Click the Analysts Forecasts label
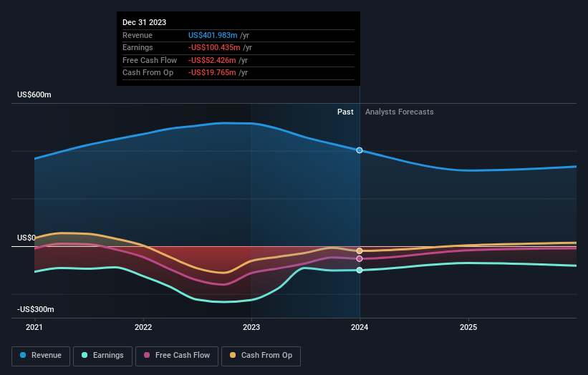The image size is (588, 375). click(x=400, y=112)
